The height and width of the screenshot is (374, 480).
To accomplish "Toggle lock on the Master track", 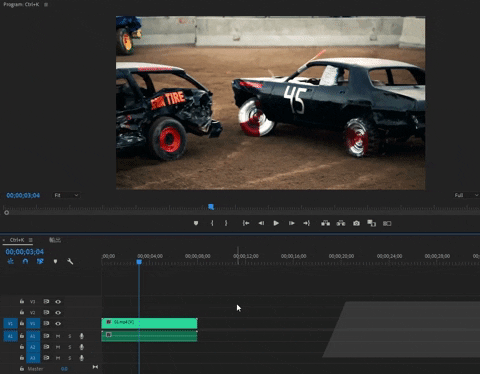I will point(22,369).
